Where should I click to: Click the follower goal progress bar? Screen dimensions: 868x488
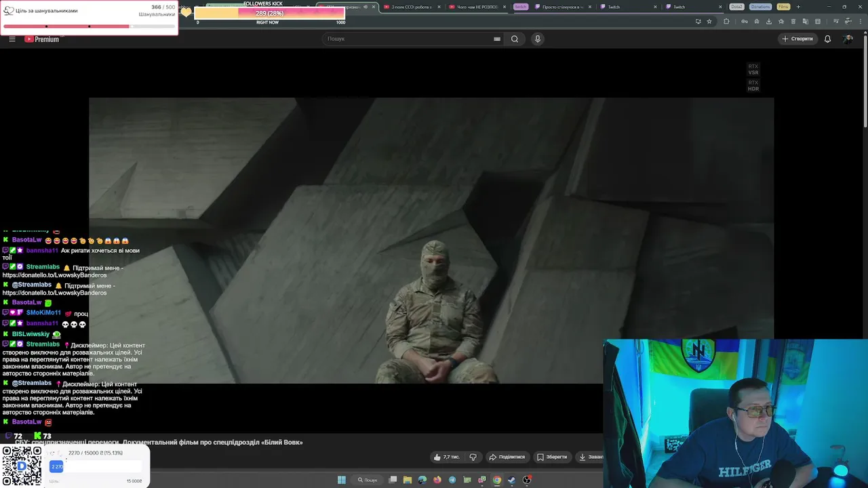coord(89,26)
